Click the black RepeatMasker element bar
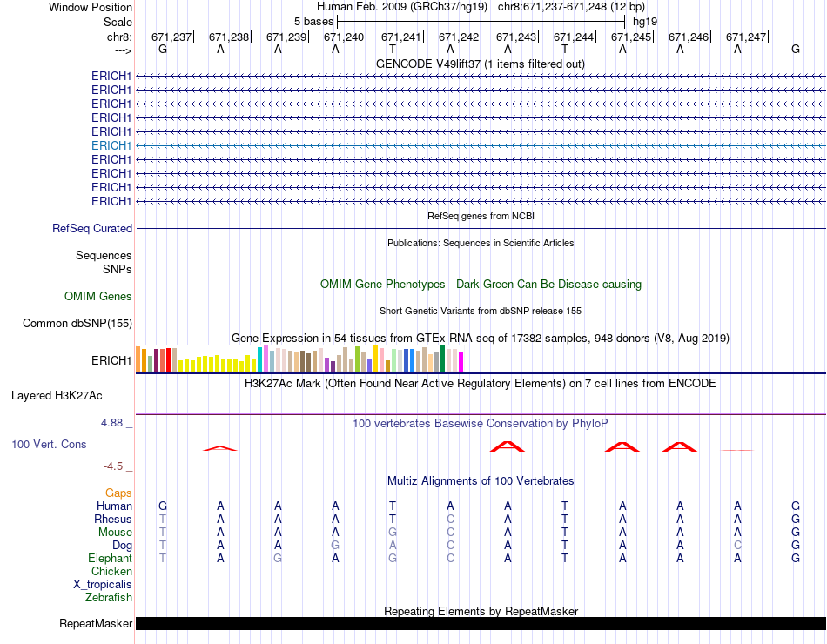Image resolution: width=827 pixels, height=644 pixels. click(x=481, y=623)
